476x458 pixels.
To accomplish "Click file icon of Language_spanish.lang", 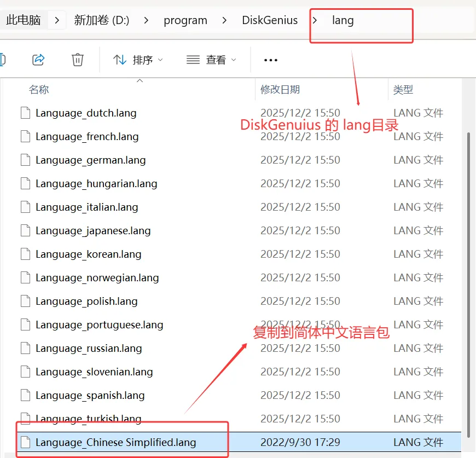I will click(x=26, y=395).
